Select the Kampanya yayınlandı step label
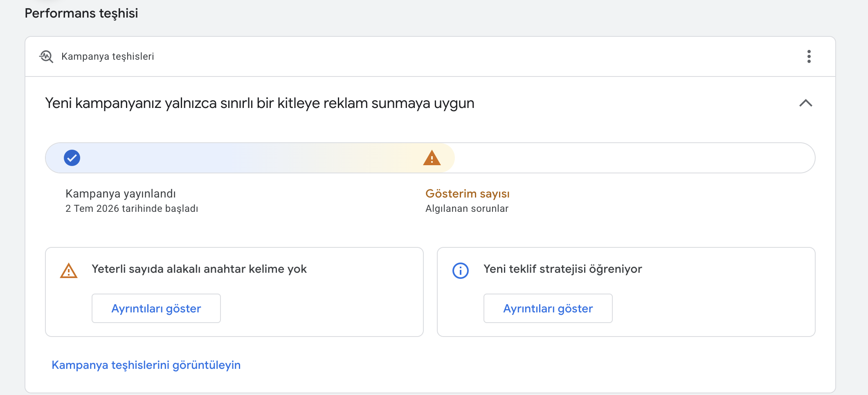The width and height of the screenshot is (868, 395). [x=121, y=193]
